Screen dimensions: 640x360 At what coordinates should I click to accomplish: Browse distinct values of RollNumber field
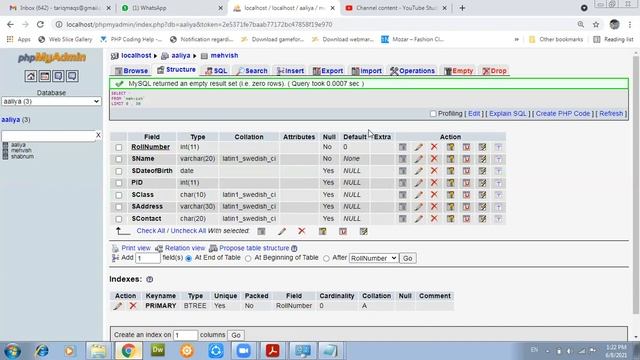coord(402,147)
